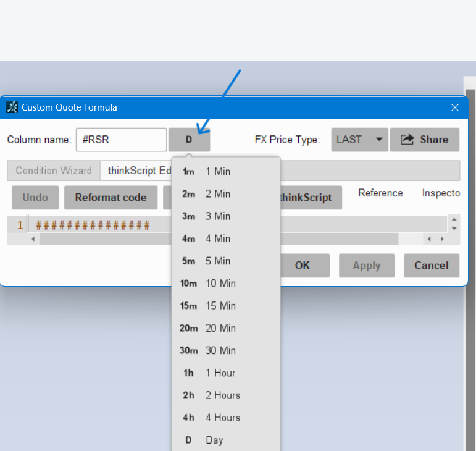
Task: Click the Undo button
Action: point(35,198)
